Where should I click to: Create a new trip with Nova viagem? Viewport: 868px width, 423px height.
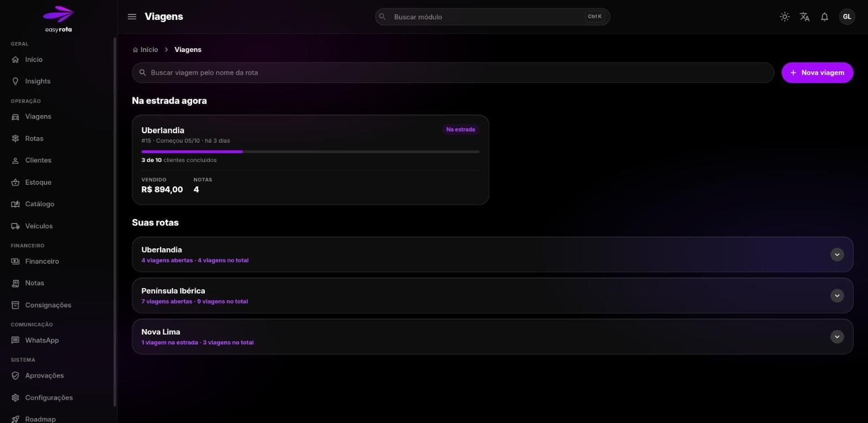click(x=817, y=72)
